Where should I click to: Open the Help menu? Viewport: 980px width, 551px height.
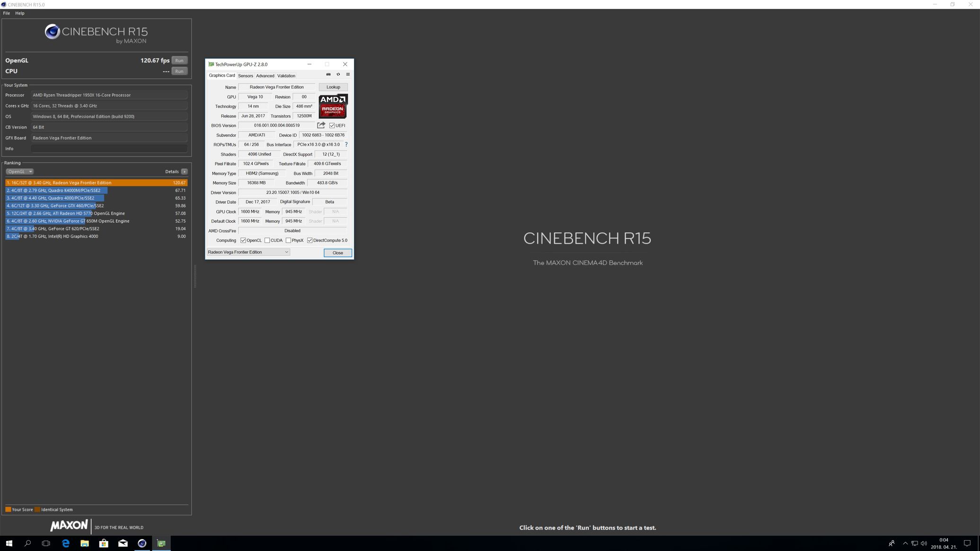pos(20,13)
